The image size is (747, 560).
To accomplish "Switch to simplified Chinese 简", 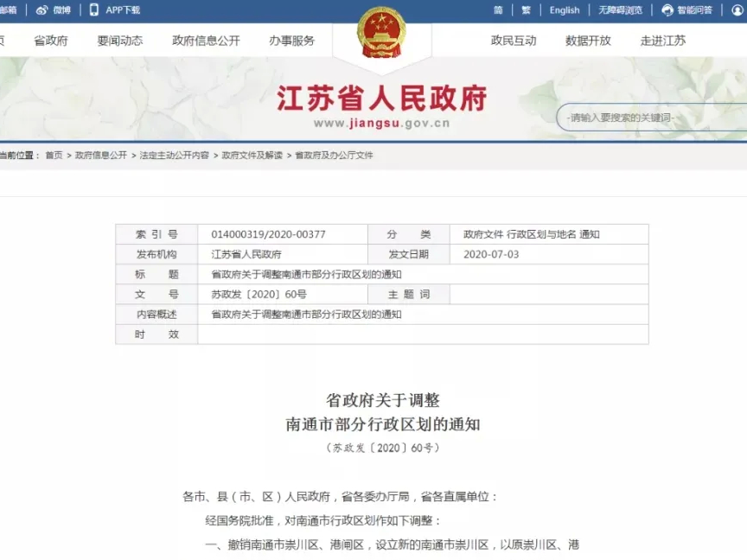I will [498, 10].
